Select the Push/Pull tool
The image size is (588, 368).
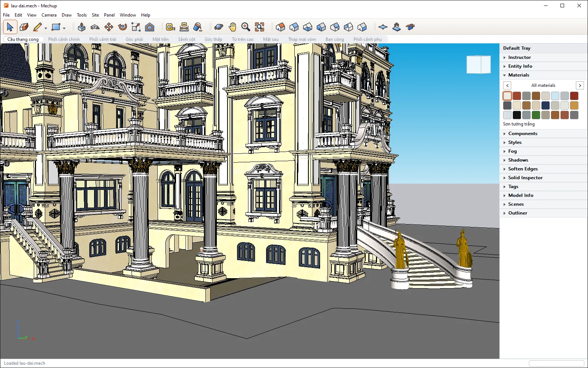click(82, 27)
